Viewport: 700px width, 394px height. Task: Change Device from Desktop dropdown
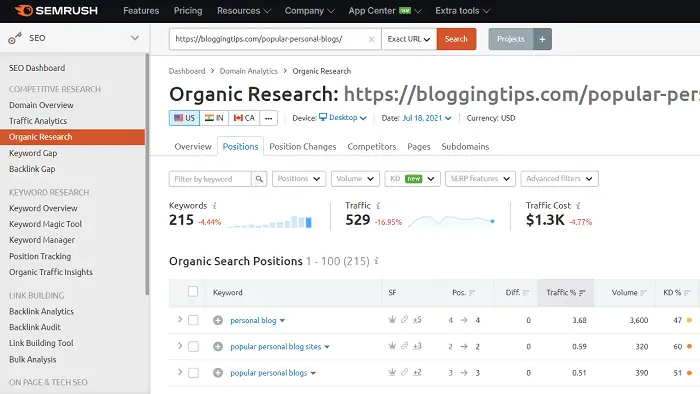pyautogui.click(x=343, y=118)
